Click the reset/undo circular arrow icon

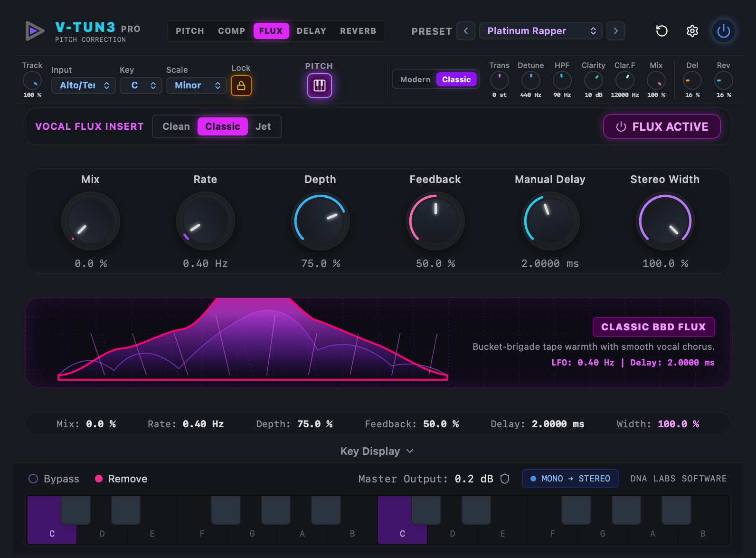[x=661, y=31]
